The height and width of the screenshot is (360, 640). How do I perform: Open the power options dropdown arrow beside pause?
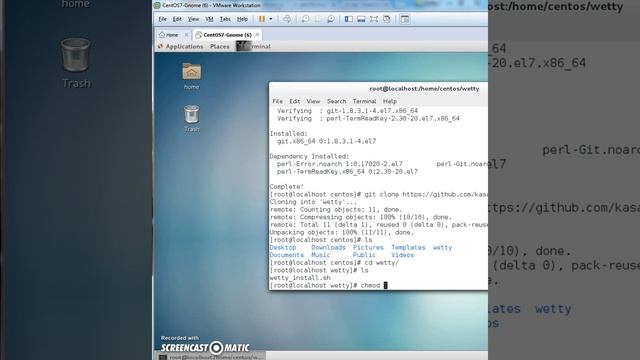(x=271, y=19)
